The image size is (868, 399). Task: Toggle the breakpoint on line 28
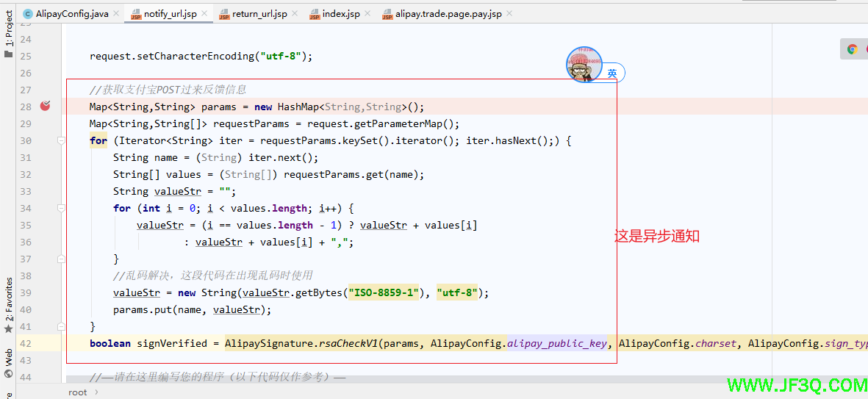46,107
